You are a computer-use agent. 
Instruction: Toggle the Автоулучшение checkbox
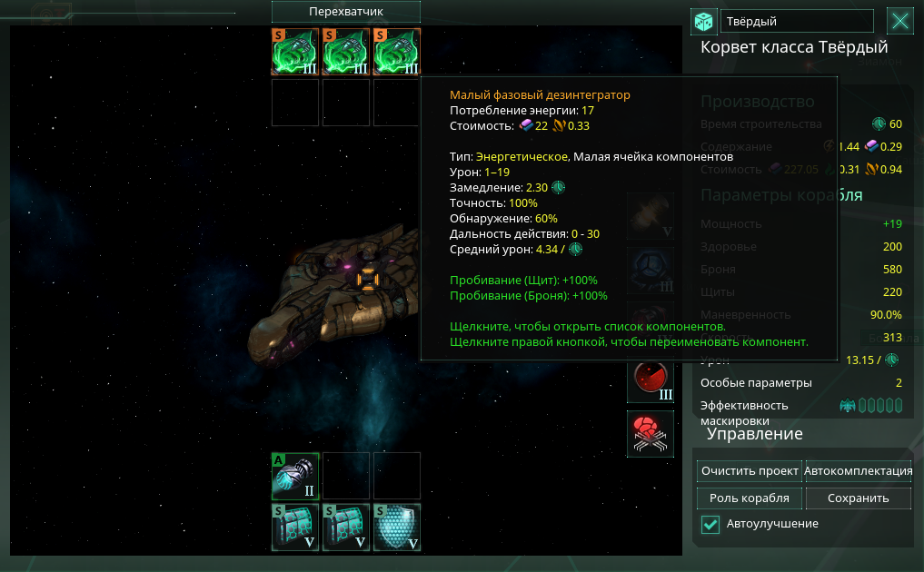710,524
